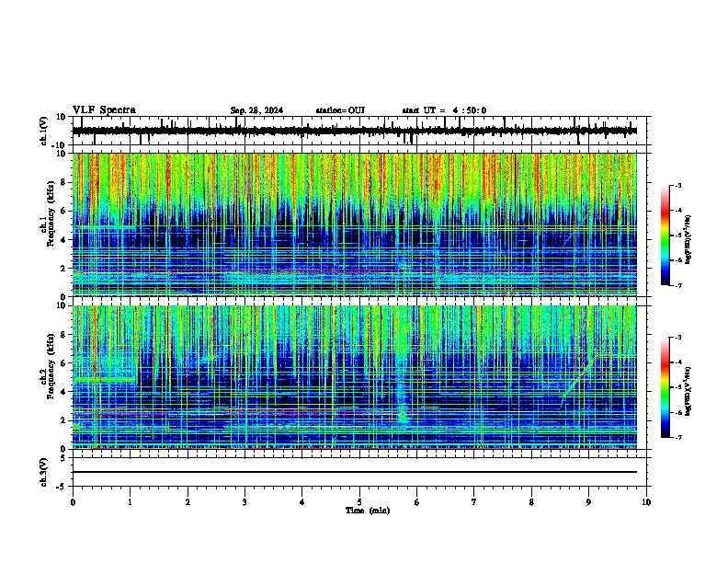
Task: Click the "Time (min)" axis label
Action: pos(368,511)
